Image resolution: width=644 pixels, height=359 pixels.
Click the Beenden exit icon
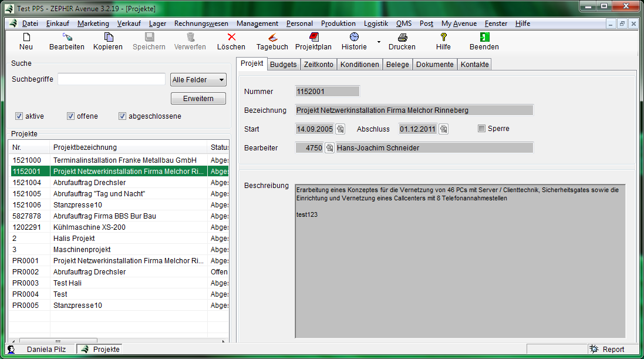click(x=484, y=37)
